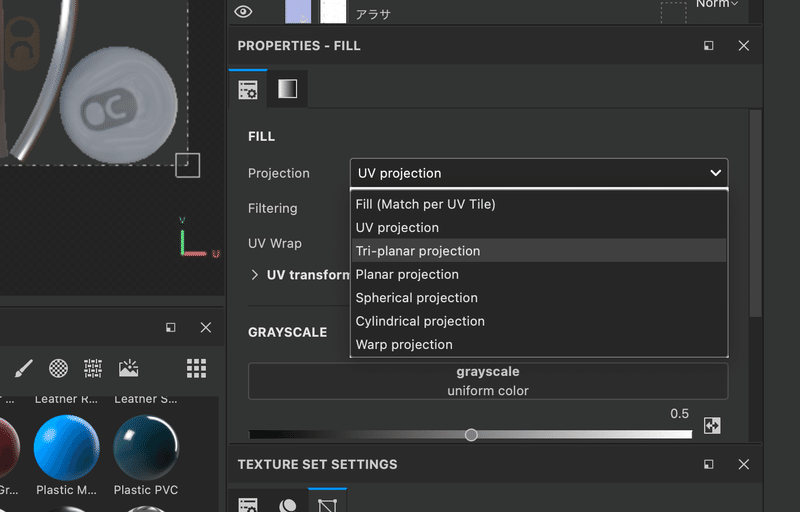This screenshot has height=512, width=800.
Task: Click the woven grid texture filter icon
Action: (93, 368)
